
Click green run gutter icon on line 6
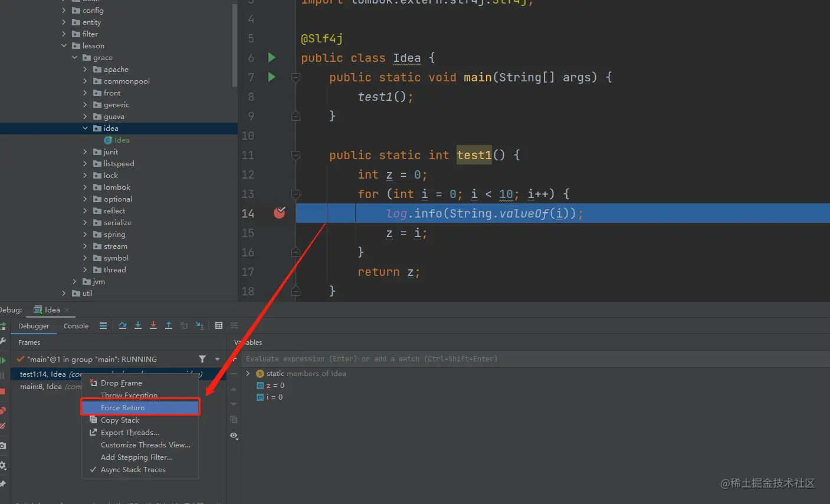pos(271,57)
